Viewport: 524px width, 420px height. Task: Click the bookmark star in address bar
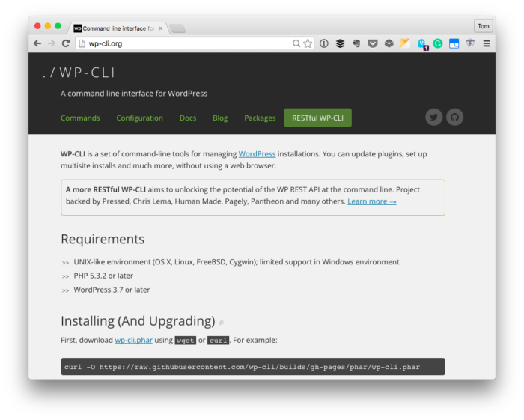tap(308, 43)
